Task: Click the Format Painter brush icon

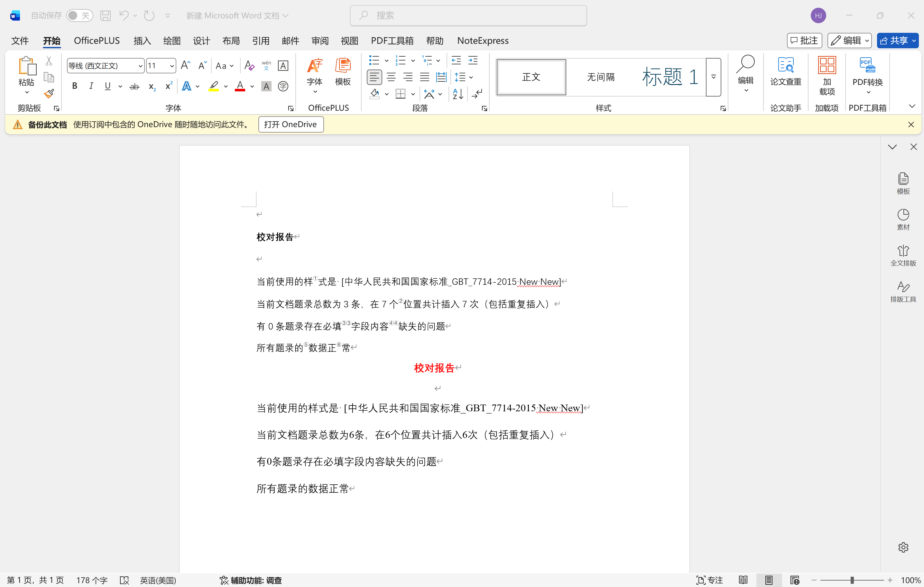Action: (x=49, y=93)
